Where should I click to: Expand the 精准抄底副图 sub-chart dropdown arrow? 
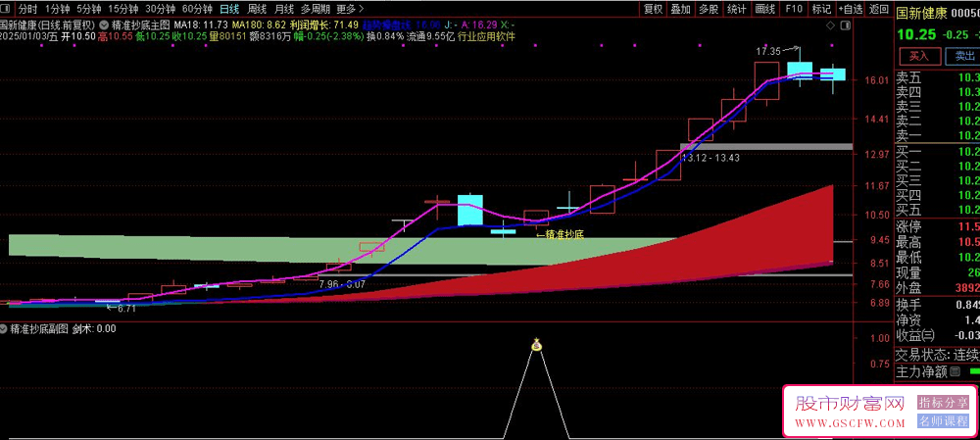pos(4,328)
